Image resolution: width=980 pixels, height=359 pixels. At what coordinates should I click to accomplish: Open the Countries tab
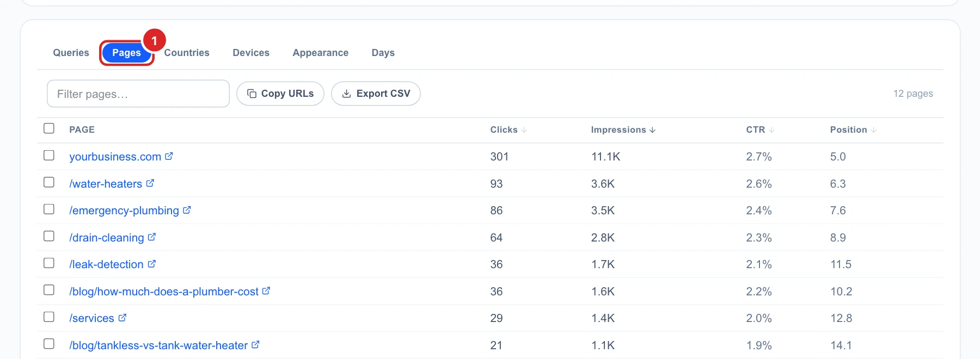(187, 53)
